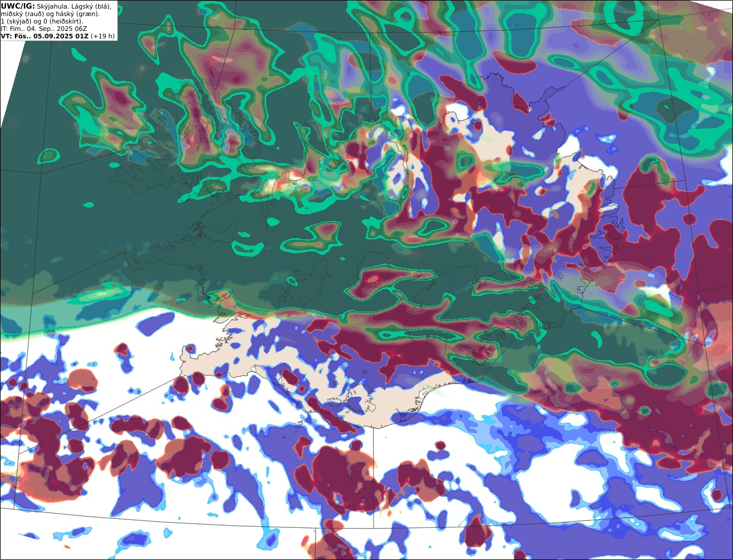The width and height of the screenshot is (733, 560).
Task: Click the '1 (skýjað) og 0 (heiðskírt)' legend line
Action: click(x=42, y=21)
